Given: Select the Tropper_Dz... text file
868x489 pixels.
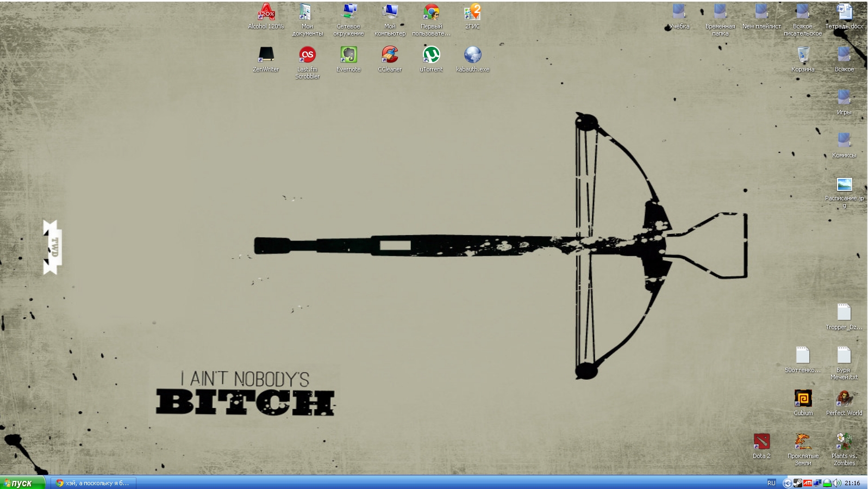Looking at the screenshot, I should (x=844, y=317).
